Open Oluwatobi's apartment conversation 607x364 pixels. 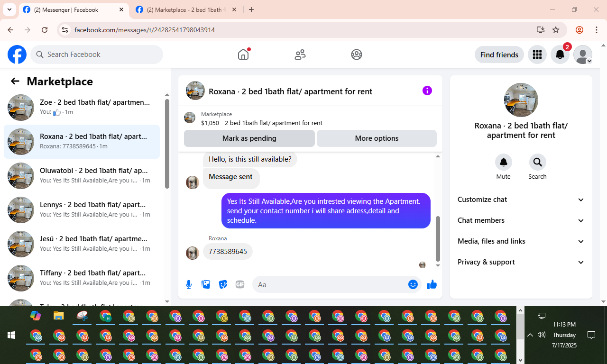point(82,176)
